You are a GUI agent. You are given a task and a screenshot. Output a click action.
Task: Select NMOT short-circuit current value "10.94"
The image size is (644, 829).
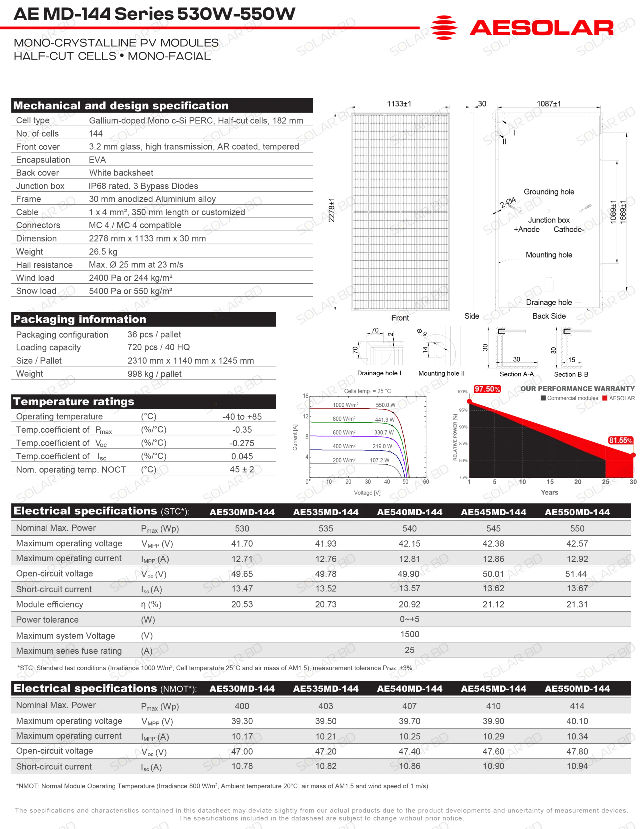577,766
